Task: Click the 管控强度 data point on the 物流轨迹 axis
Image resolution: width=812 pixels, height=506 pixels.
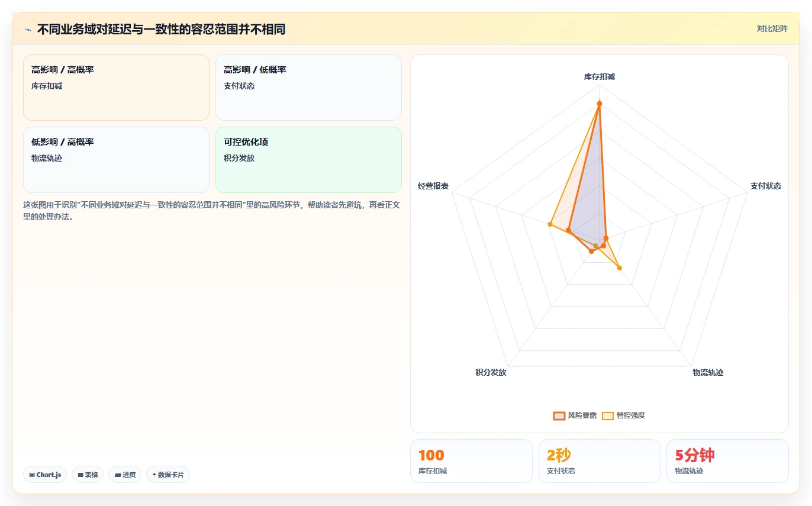Action: click(620, 268)
